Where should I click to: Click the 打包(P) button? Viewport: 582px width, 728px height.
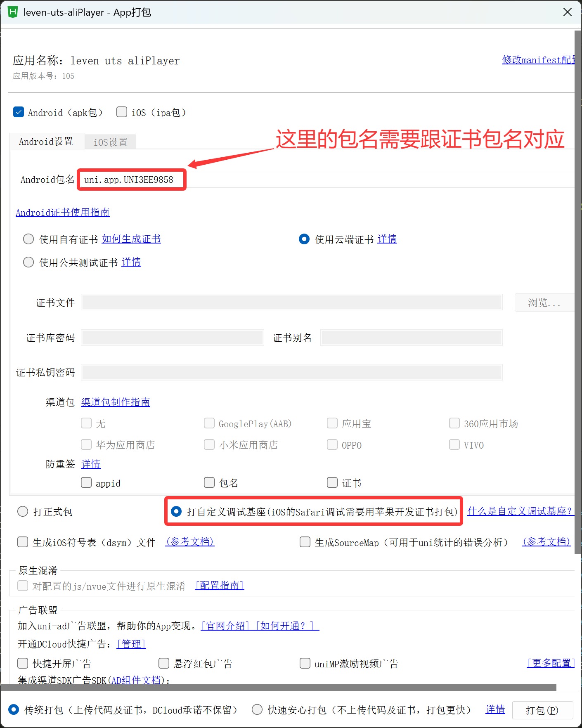(542, 710)
